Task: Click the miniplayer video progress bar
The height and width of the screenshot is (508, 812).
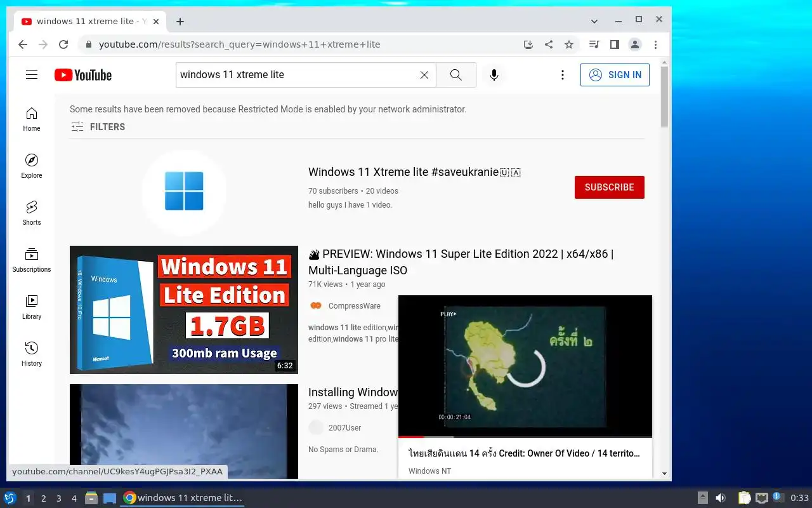Action: [x=525, y=437]
